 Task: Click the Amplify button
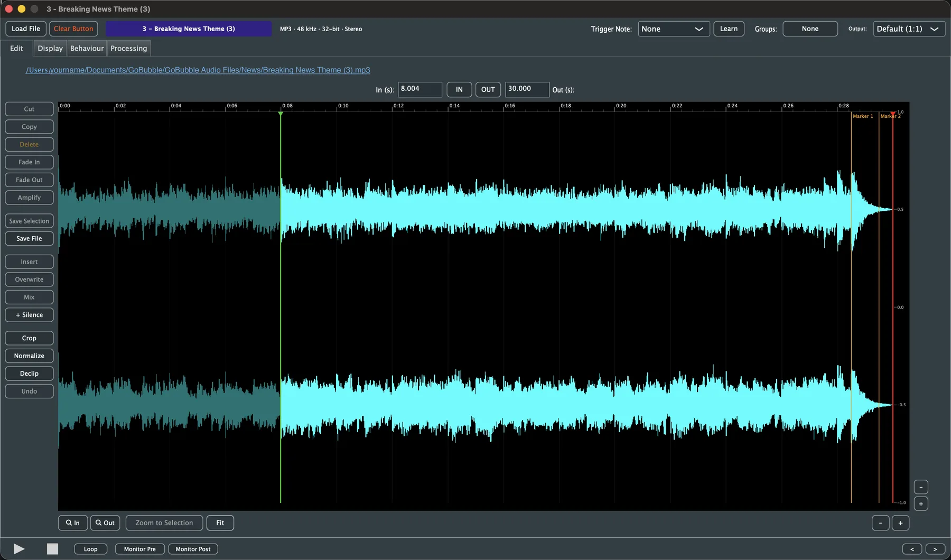point(29,198)
